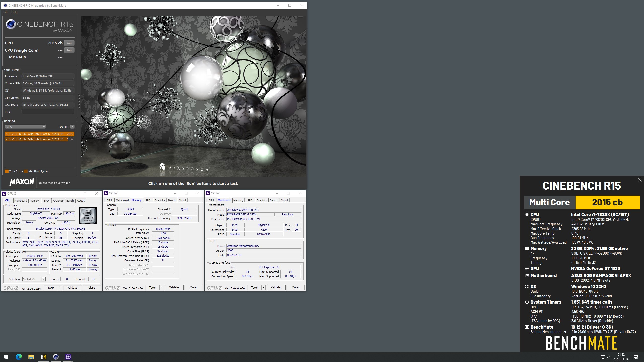Open File Explorer from taskbar
Screen dimensions: 644x362
coord(31,357)
